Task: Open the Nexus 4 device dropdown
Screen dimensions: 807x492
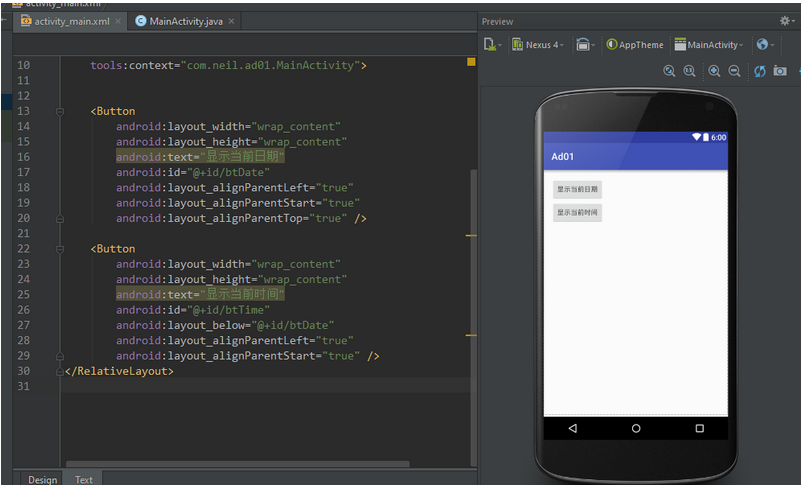Action: coord(538,45)
